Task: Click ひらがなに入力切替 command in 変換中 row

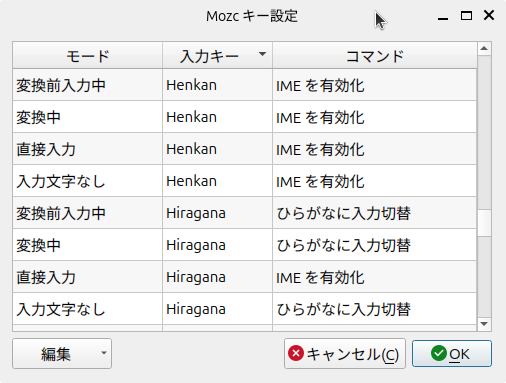Action: pyautogui.click(x=375, y=245)
